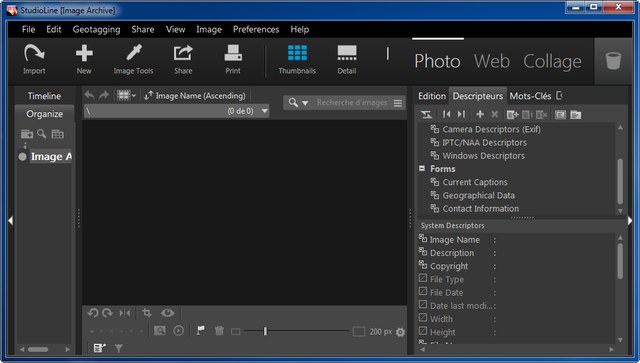
Task: Click the flag marker icon
Action: 200,330
